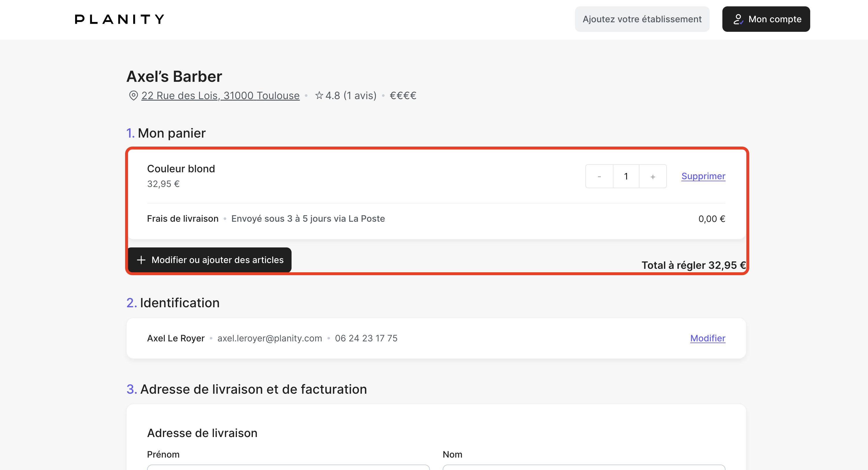Click the email axel.leroyer@planity.com
868x470 pixels.
[x=270, y=338]
